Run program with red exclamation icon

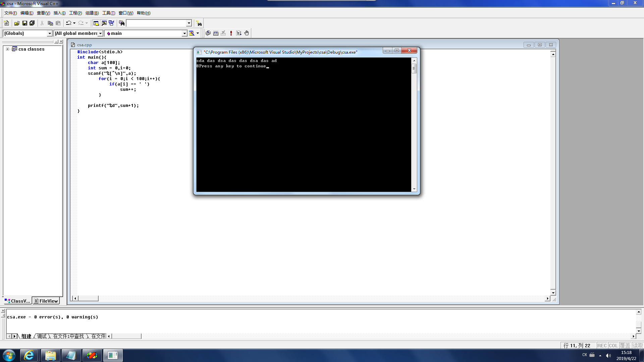click(231, 33)
